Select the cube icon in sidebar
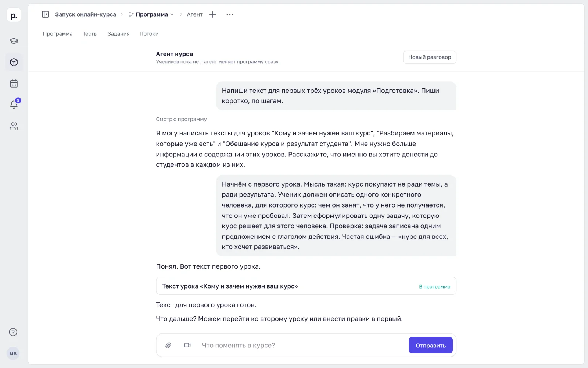 pos(14,62)
